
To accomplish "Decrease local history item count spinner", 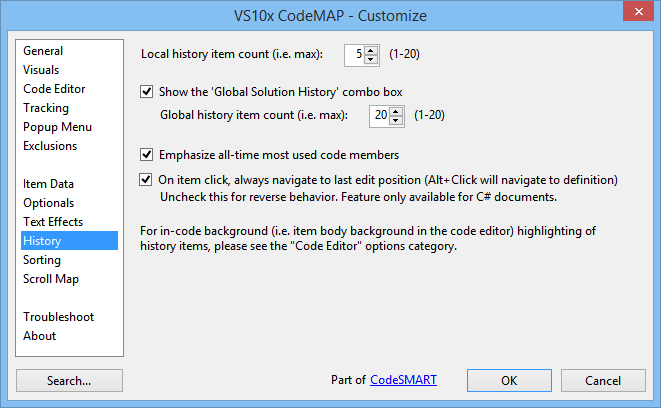I will click(371, 60).
